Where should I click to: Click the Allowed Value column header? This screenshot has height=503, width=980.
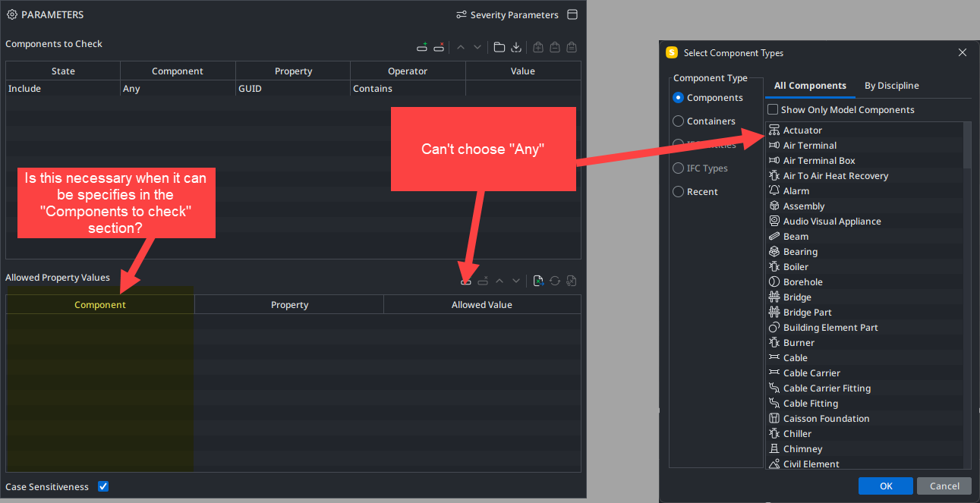pyautogui.click(x=482, y=305)
